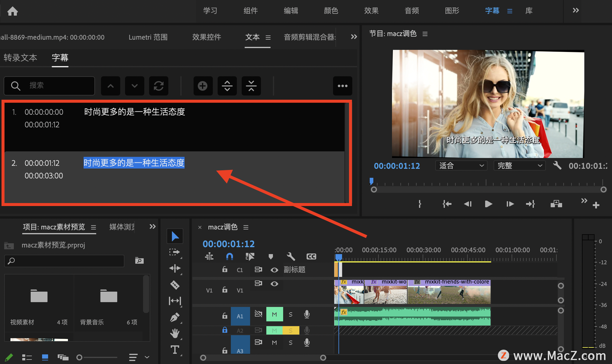The height and width of the screenshot is (364, 612).
Task: Select the Hand tool
Action: click(x=175, y=333)
